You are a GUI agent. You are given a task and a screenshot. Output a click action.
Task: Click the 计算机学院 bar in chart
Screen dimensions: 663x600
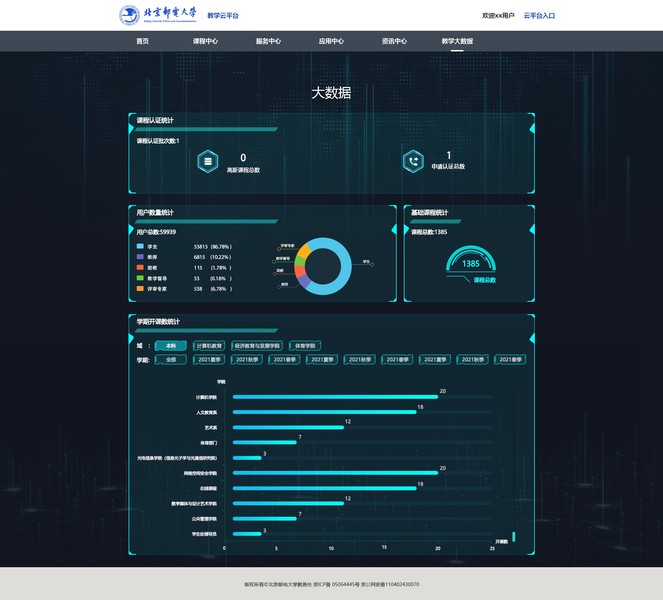pyautogui.click(x=335, y=397)
